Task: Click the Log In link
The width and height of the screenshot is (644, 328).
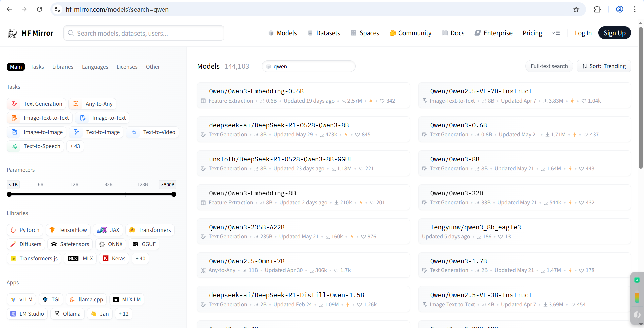Action: coord(583,33)
